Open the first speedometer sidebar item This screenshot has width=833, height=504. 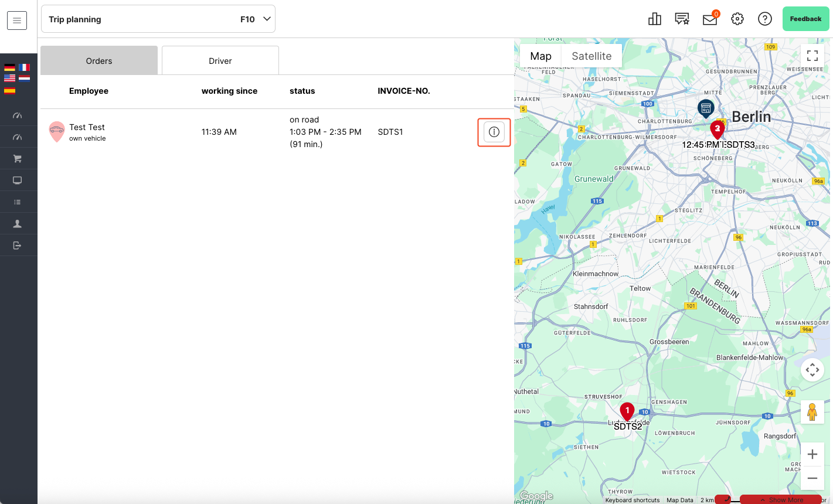coord(18,115)
